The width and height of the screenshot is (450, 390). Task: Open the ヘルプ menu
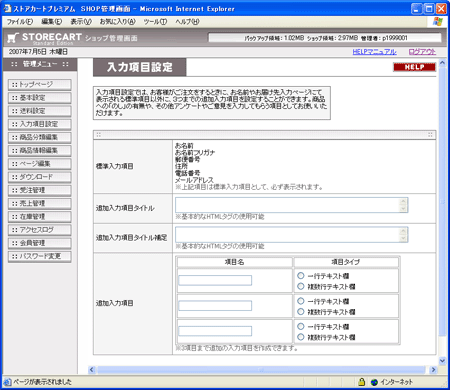187,22
